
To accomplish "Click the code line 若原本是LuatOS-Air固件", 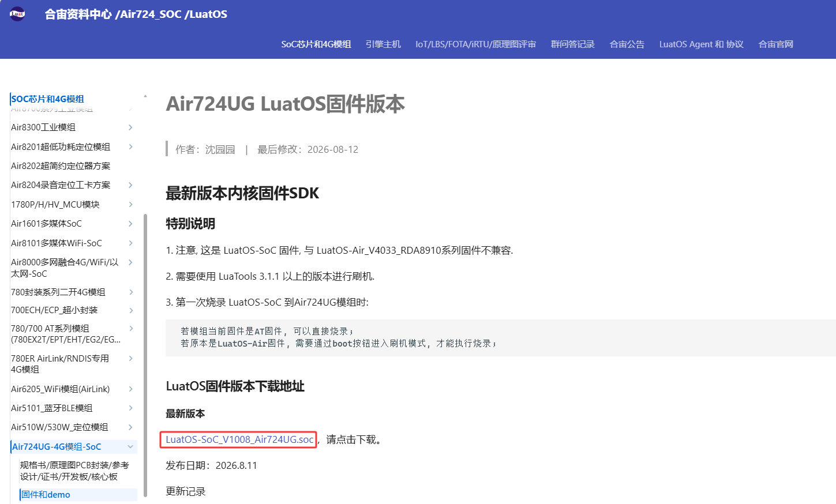I will 339,343.
